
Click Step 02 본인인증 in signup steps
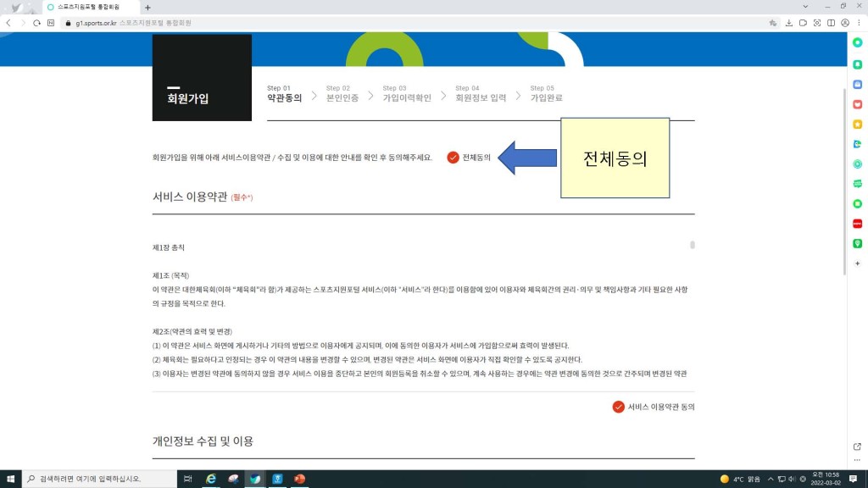coord(342,93)
